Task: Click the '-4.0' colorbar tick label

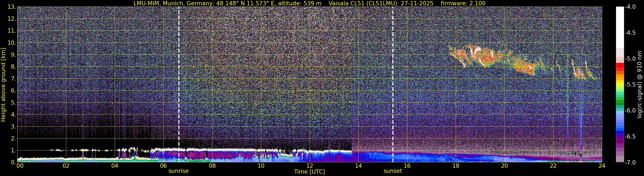Action: (x=630, y=7)
